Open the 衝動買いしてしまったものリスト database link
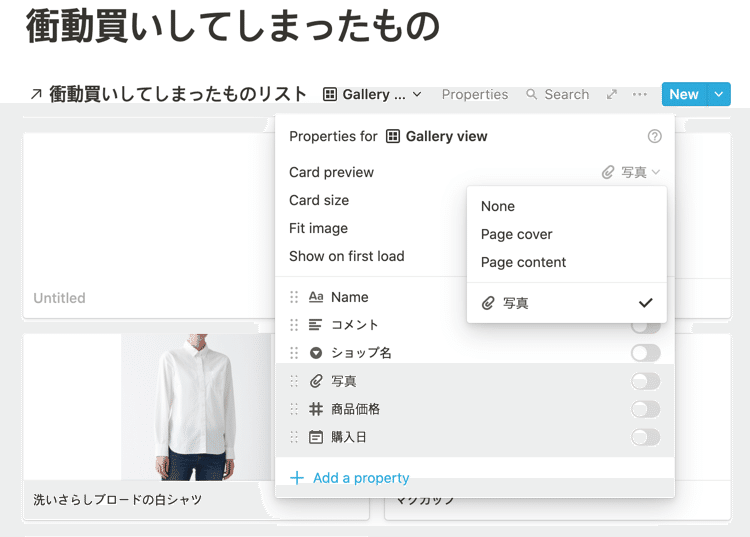This screenshot has width=750, height=537. coord(178,94)
